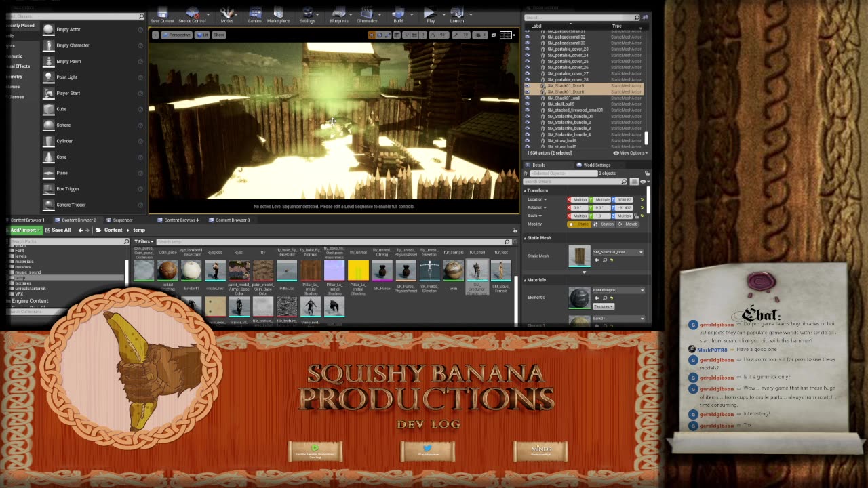Collapse the Static Mesh section
868x488 pixels.
point(526,238)
